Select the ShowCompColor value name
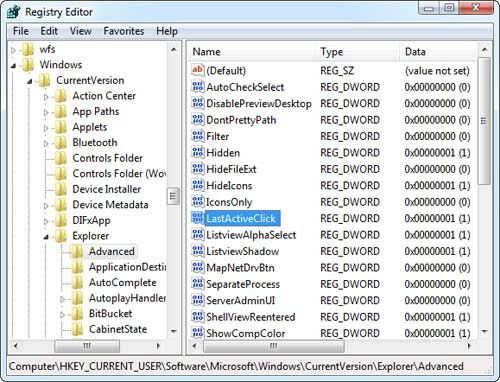Image resolution: width=500 pixels, height=382 pixels. (246, 333)
